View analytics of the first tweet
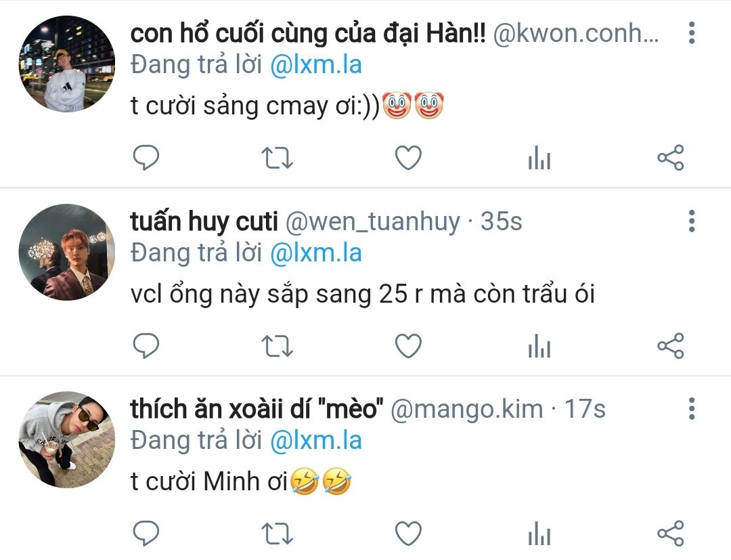The width and height of the screenshot is (731, 560). [539, 158]
